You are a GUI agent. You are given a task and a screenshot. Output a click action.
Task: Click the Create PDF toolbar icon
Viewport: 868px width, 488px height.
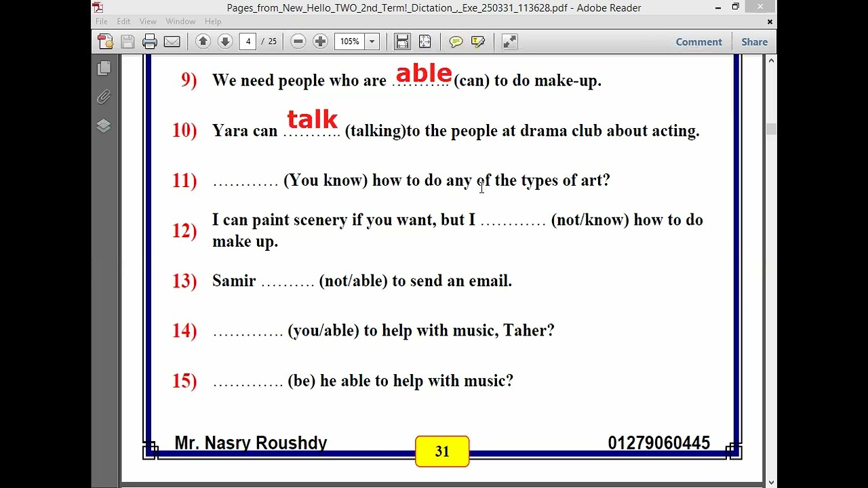(106, 42)
